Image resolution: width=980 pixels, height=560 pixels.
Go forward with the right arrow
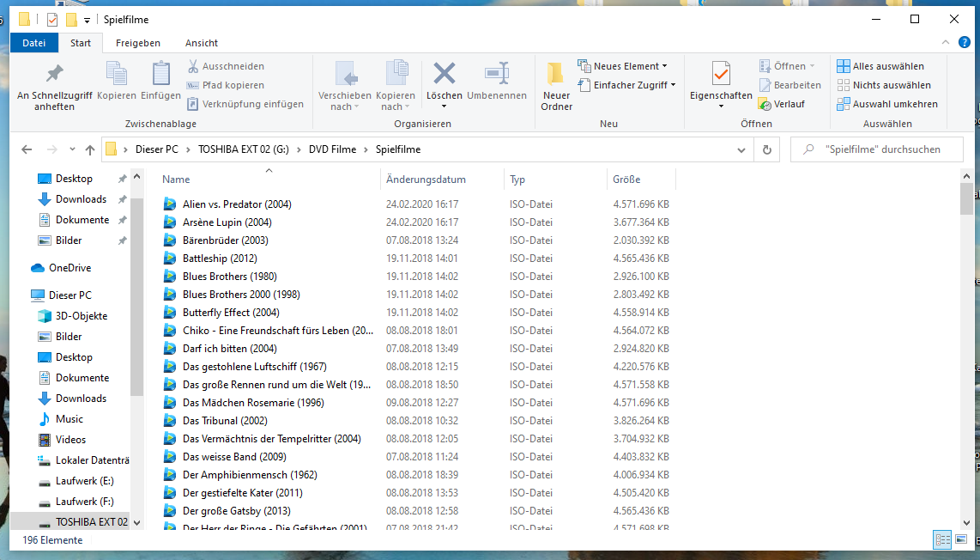(x=51, y=149)
